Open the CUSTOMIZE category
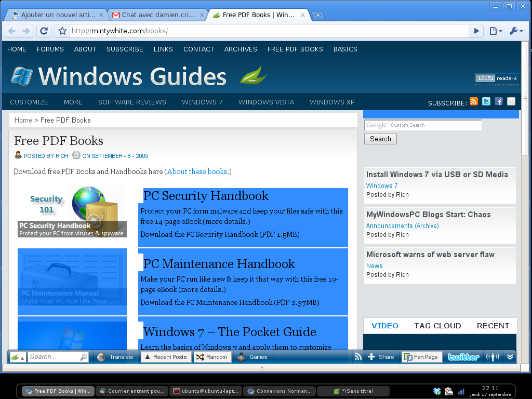Image resolution: width=532 pixels, height=399 pixels. pos(29,102)
